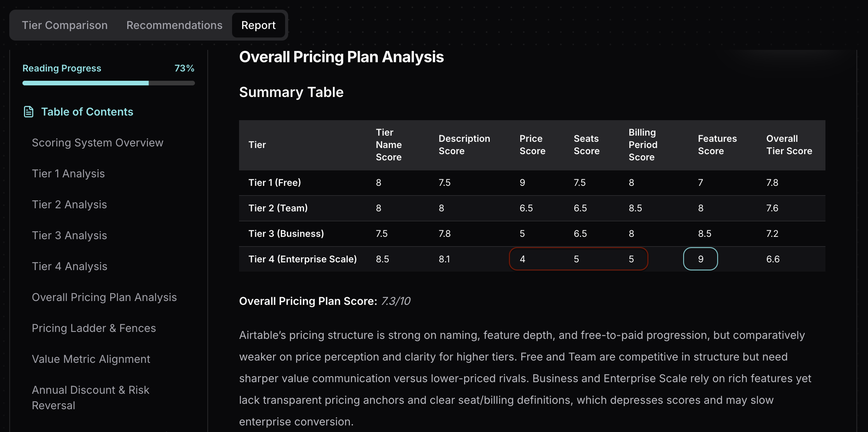Open the Scoring System Overview section
Viewport: 868px width, 432px height.
pyautogui.click(x=97, y=142)
